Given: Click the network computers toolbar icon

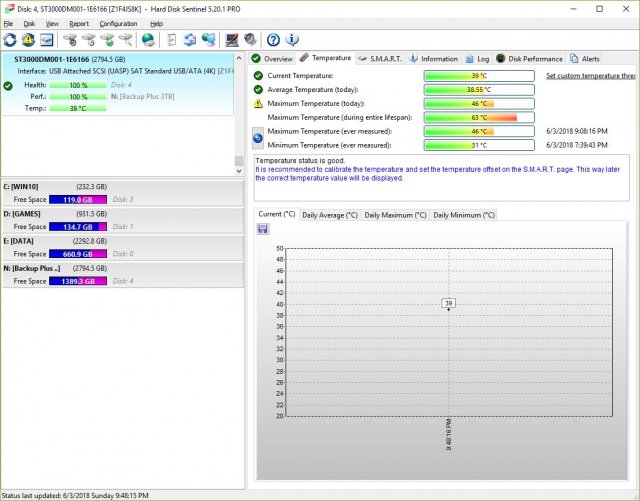Looking at the screenshot, I should [x=209, y=40].
